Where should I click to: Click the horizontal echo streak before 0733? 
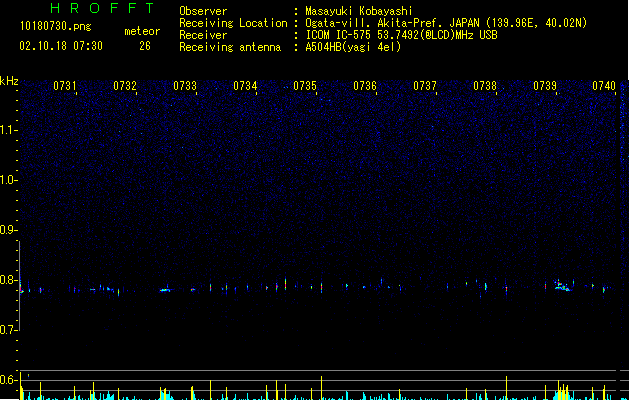pos(165,290)
